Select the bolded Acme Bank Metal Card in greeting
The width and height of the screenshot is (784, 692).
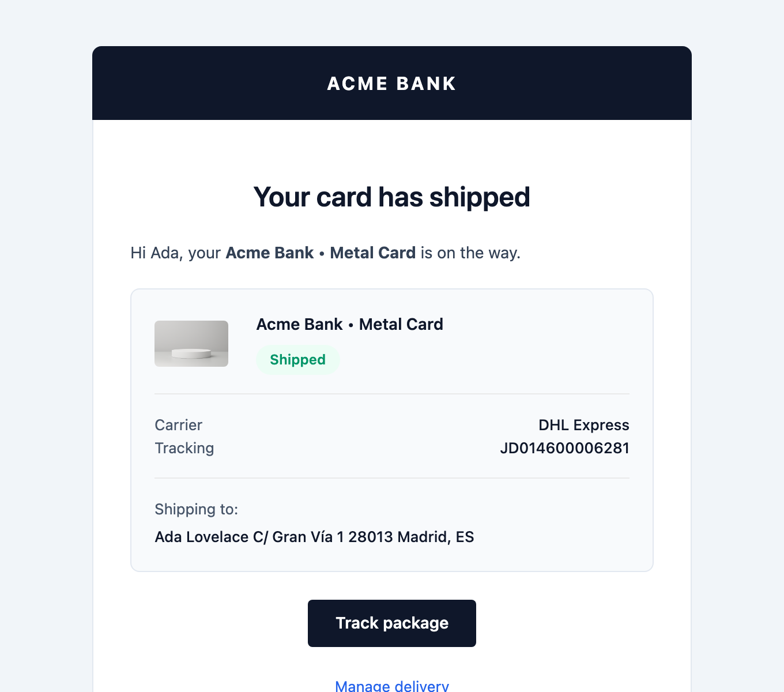321,253
